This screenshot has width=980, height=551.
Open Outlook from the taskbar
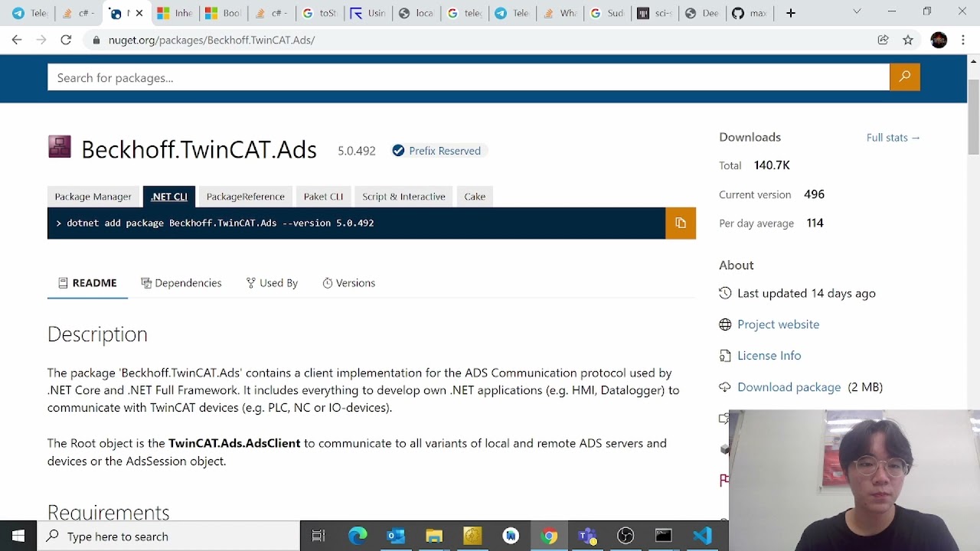coord(396,536)
